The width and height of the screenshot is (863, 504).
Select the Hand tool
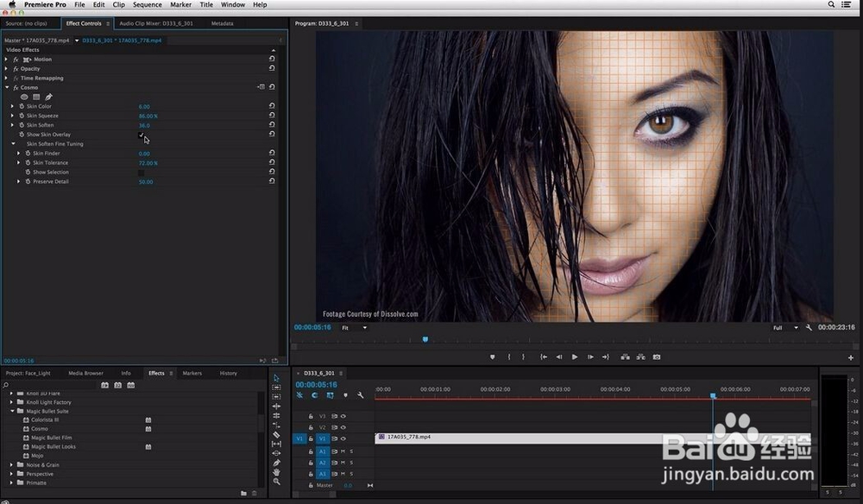276,472
